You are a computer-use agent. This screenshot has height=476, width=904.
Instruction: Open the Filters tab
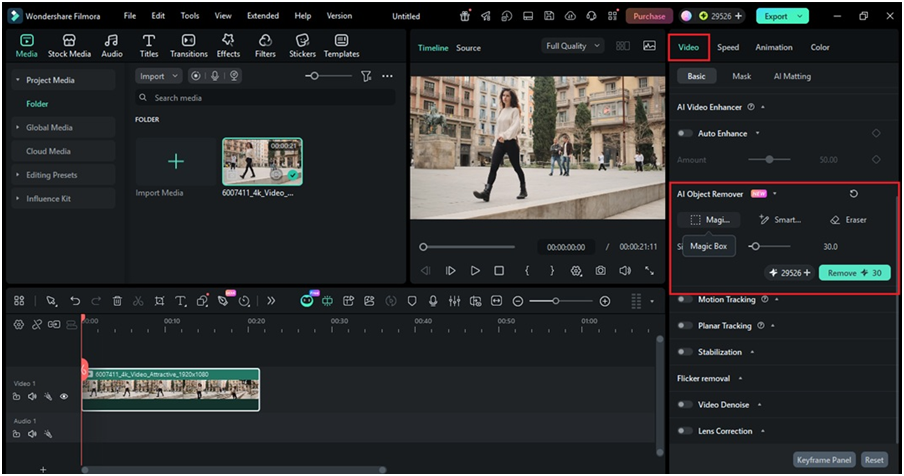pyautogui.click(x=265, y=46)
